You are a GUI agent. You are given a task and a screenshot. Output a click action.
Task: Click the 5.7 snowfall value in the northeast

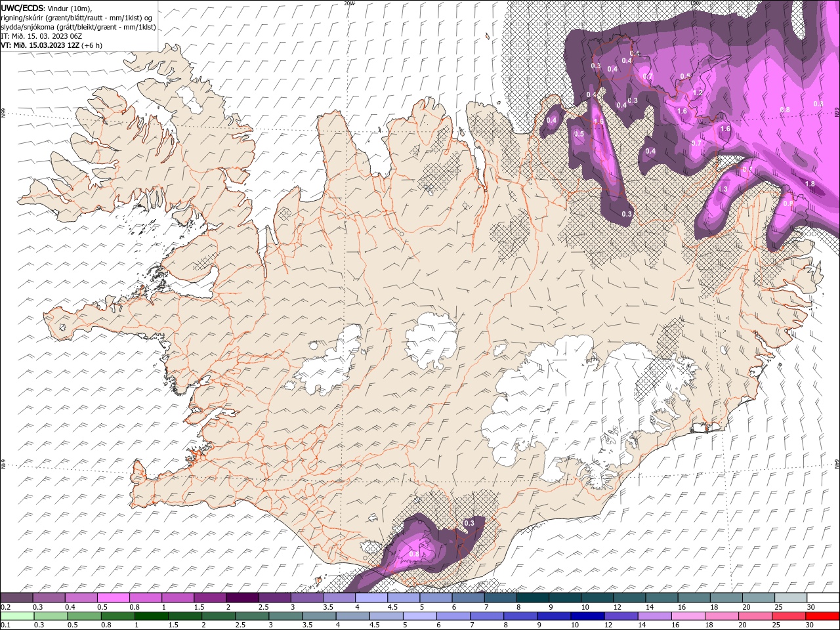click(x=697, y=142)
